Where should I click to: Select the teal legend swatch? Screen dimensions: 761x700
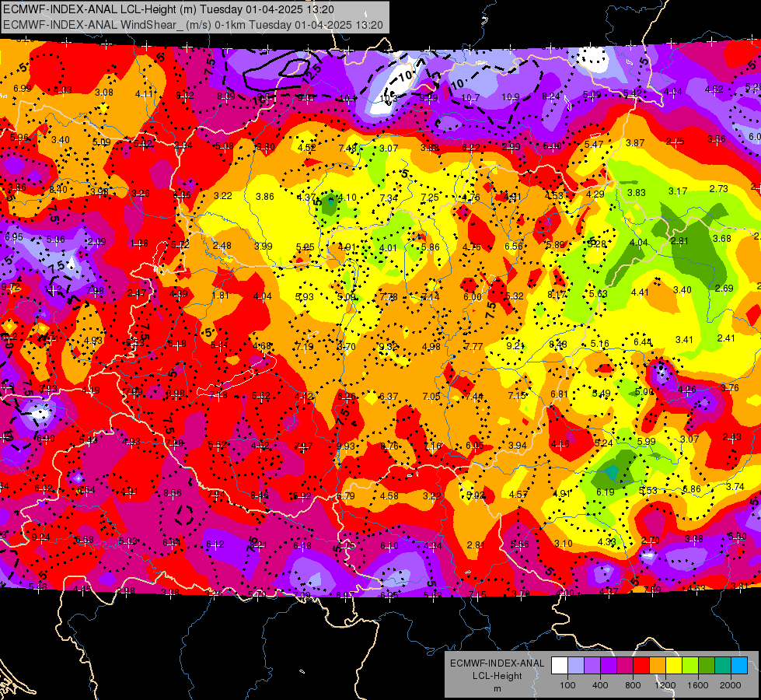pyautogui.click(x=723, y=666)
